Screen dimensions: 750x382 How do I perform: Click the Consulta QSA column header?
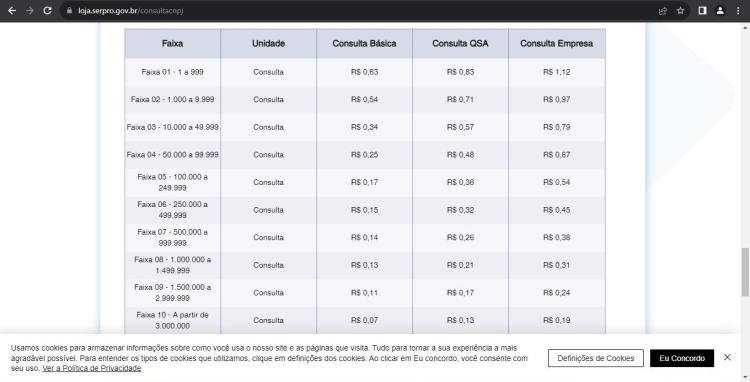click(x=460, y=44)
